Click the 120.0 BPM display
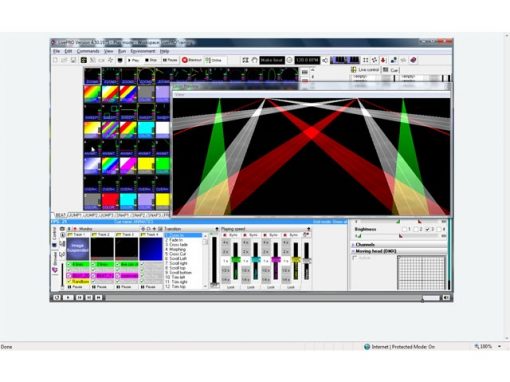The width and height of the screenshot is (510, 382). click(307, 60)
